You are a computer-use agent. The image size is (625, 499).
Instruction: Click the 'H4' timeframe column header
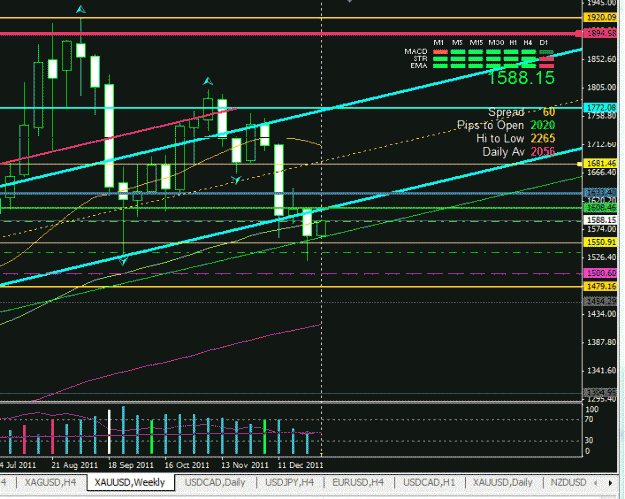pyautogui.click(x=528, y=43)
